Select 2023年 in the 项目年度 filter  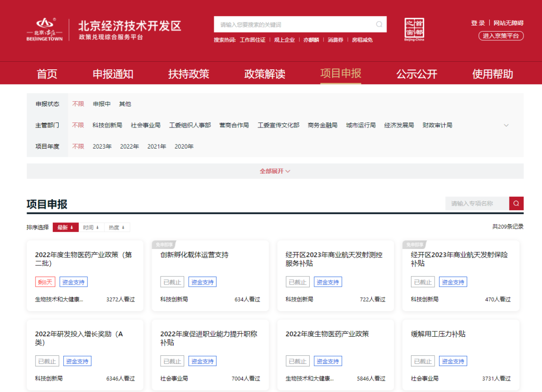point(102,147)
